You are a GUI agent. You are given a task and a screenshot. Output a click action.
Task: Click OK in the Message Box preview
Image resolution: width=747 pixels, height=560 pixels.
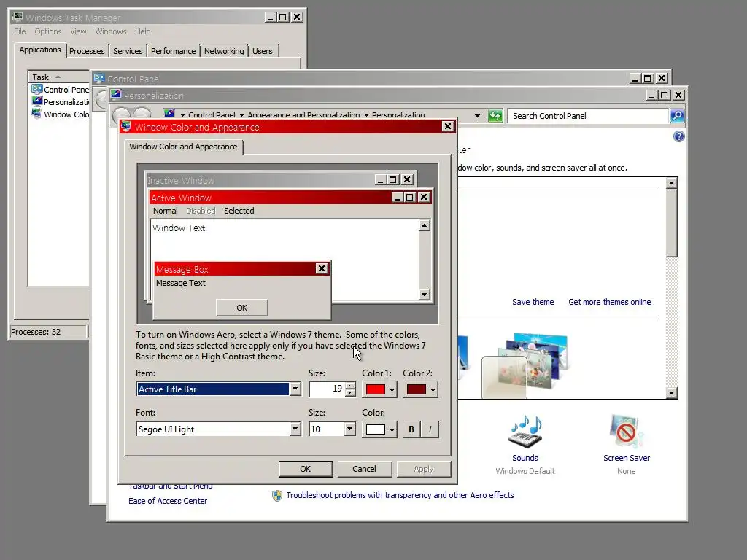click(x=242, y=308)
